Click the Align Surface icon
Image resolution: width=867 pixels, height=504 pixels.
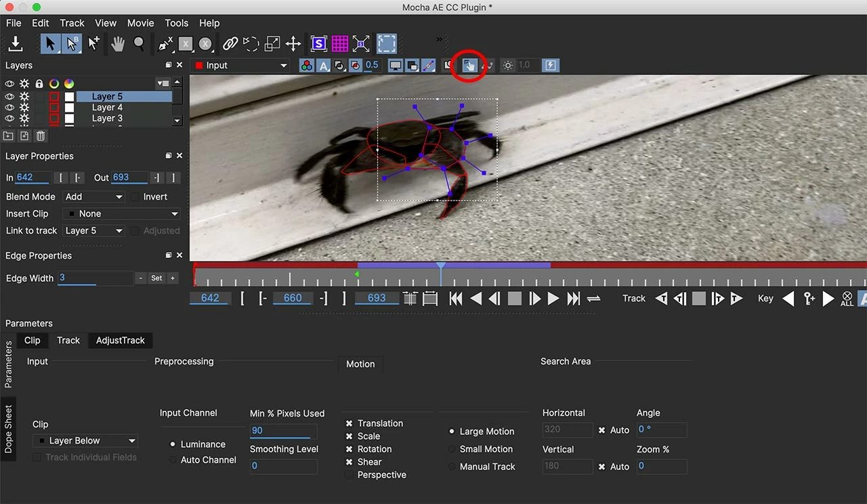point(361,44)
